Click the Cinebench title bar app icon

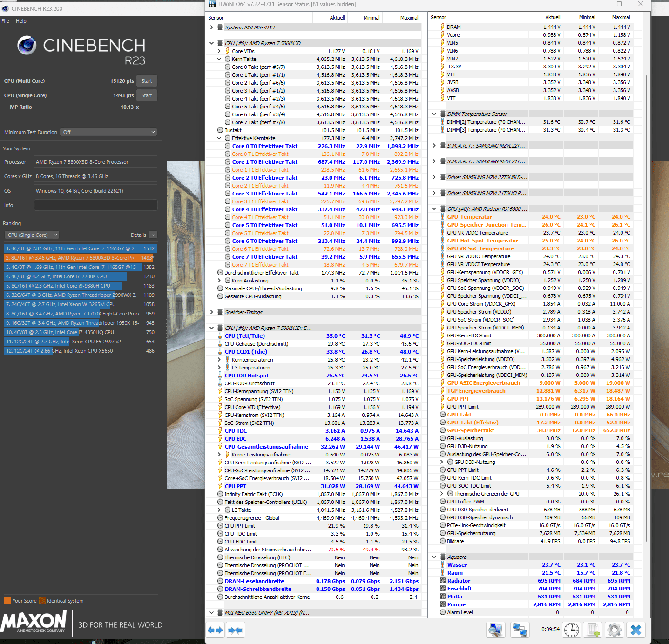5,8
